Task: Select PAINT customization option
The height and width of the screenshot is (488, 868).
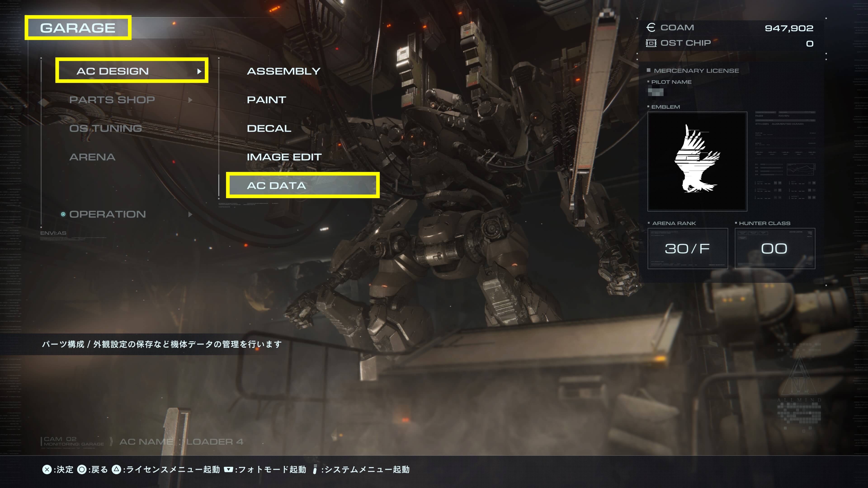Action: [267, 99]
